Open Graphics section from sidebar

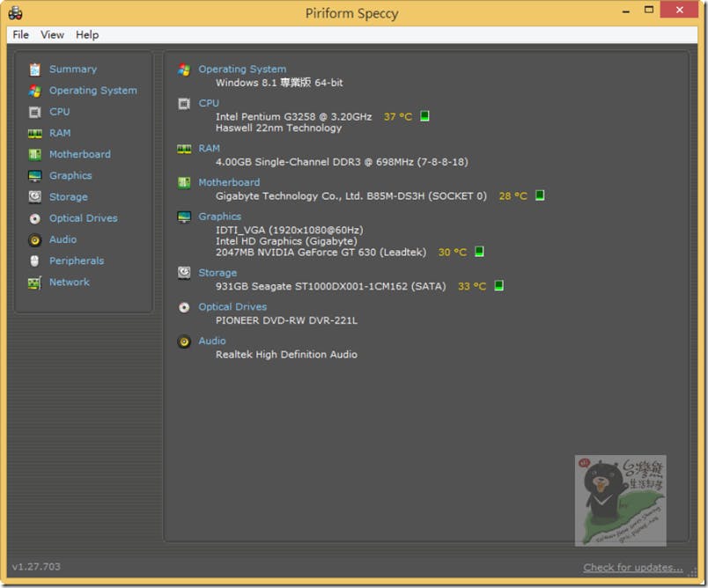pyautogui.click(x=70, y=175)
